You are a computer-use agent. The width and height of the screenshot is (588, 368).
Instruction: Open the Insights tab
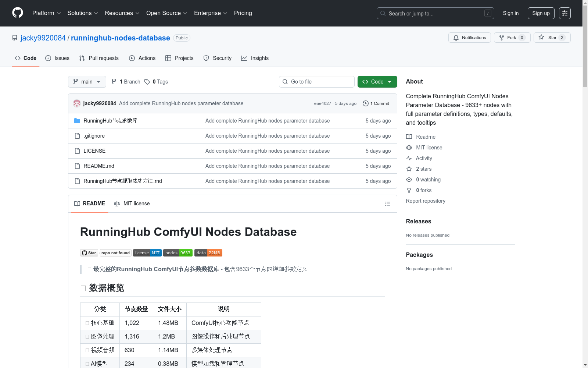pos(255,58)
